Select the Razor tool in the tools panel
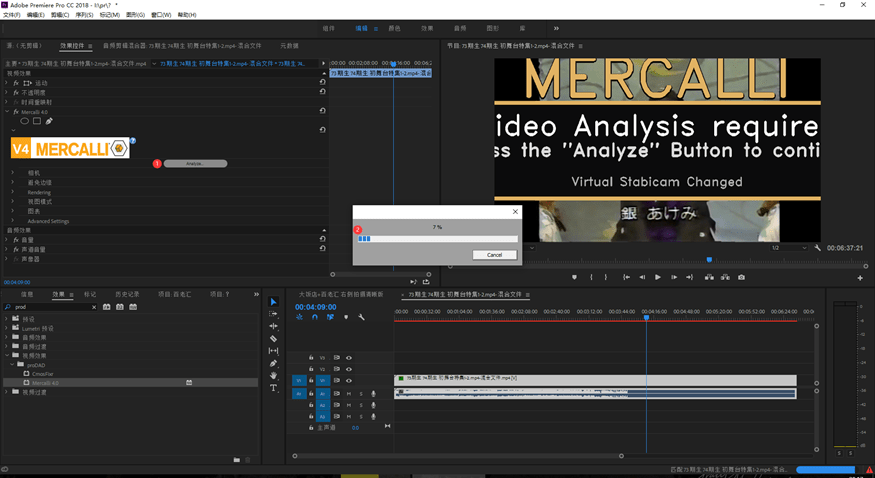 pos(273,339)
